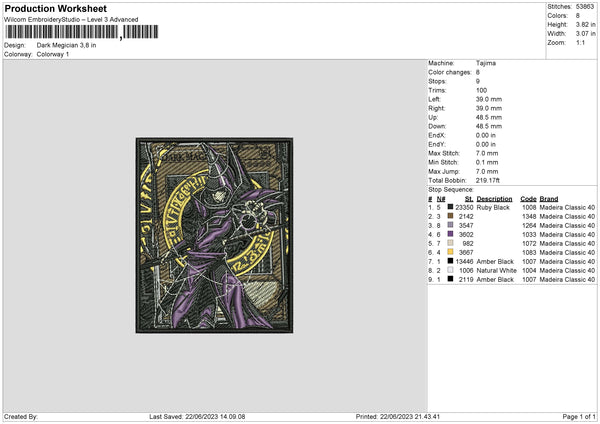Click the yellow swatch for code 1083
The height and width of the screenshot is (424, 600).
[x=450, y=252]
